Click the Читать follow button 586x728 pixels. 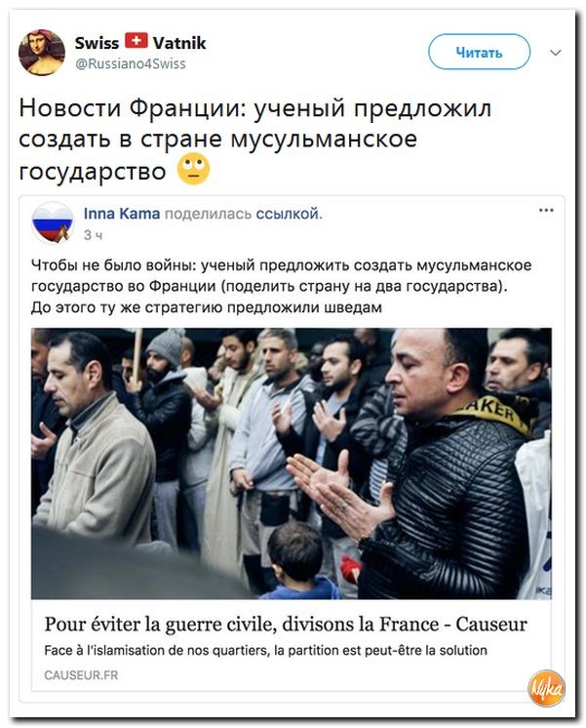click(x=479, y=52)
